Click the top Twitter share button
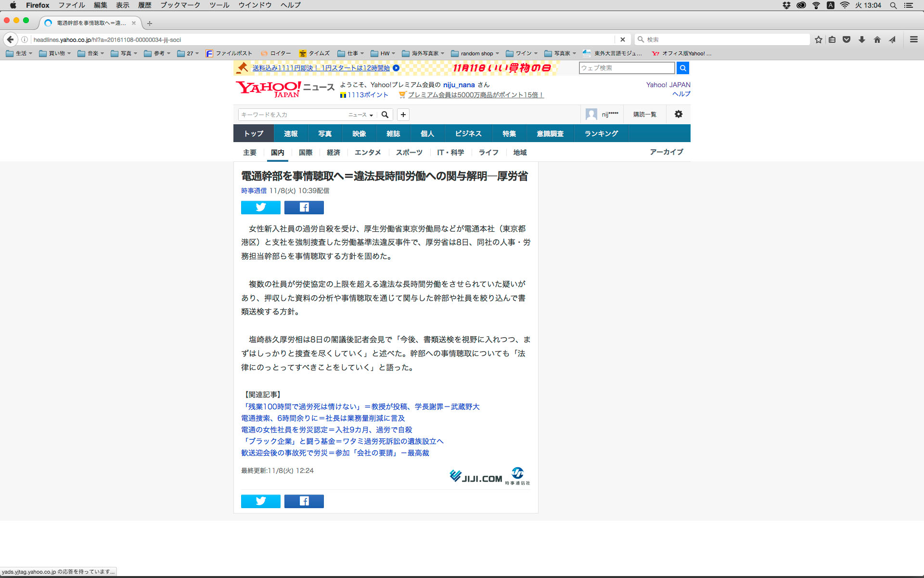This screenshot has height=578, width=924. click(260, 208)
